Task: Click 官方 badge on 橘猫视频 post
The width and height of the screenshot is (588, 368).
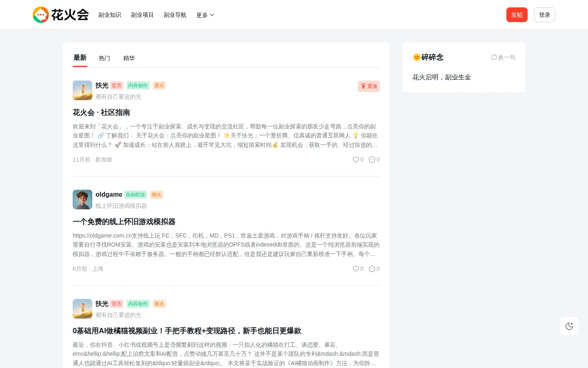Action: pos(117,304)
